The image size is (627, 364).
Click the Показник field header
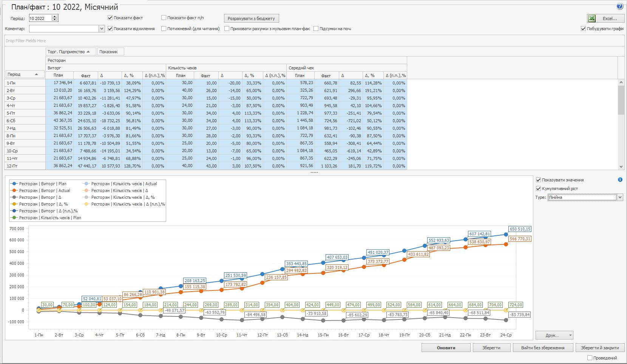click(x=110, y=52)
